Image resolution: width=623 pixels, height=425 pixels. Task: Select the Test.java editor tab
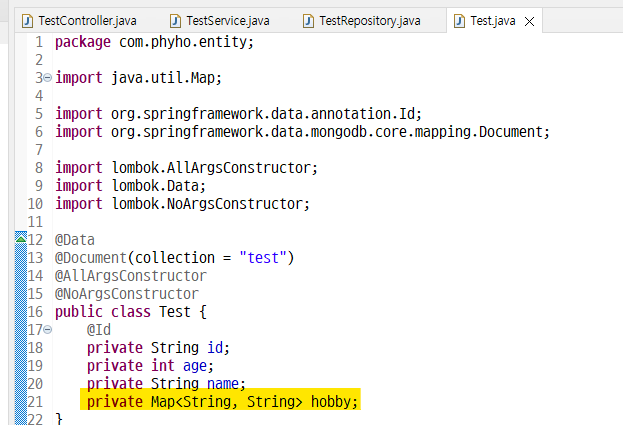[493, 21]
